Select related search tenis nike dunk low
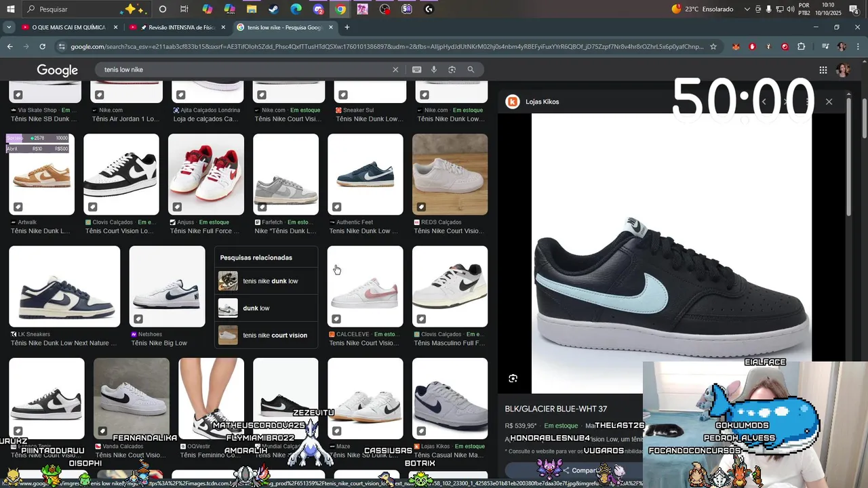 point(267,281)
